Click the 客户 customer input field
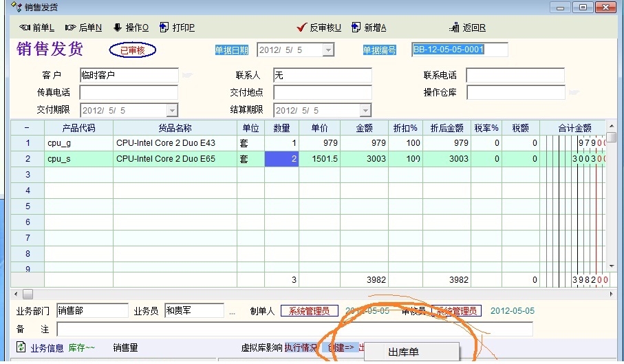This screenshot has width=624, height=364. (129, 75)
